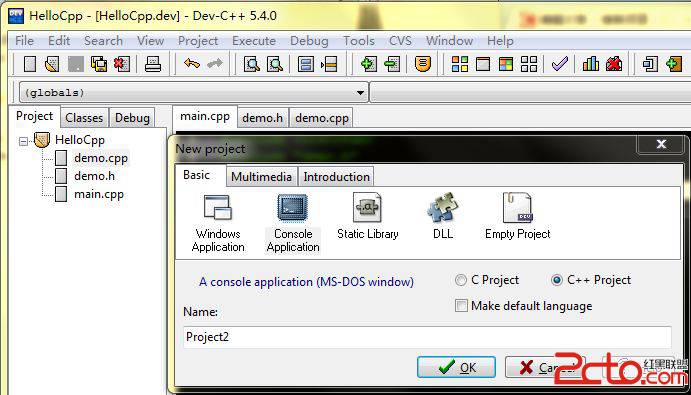Click the project Name input field
The image size is (691, 395).
[x=427, y=337]
